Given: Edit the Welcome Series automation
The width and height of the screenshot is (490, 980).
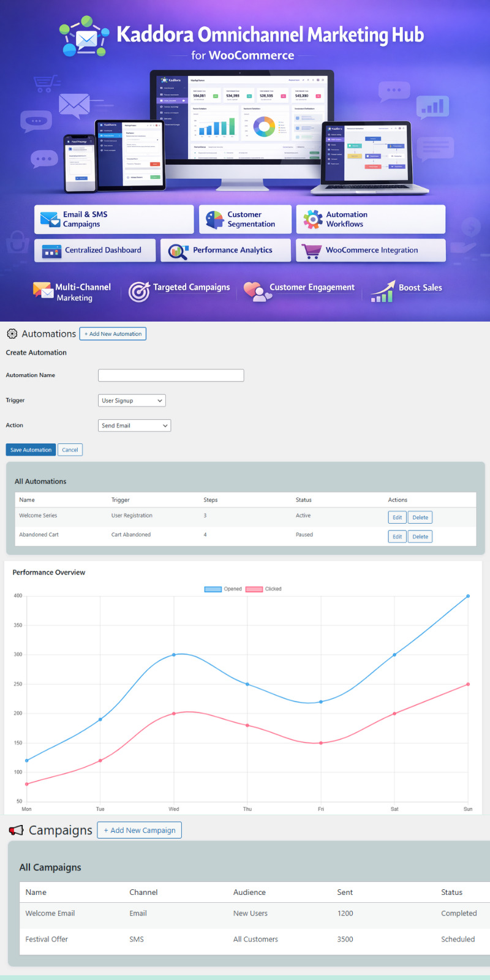Looking at the screenshot, I should pyautogui.click(x=397, y=518).
